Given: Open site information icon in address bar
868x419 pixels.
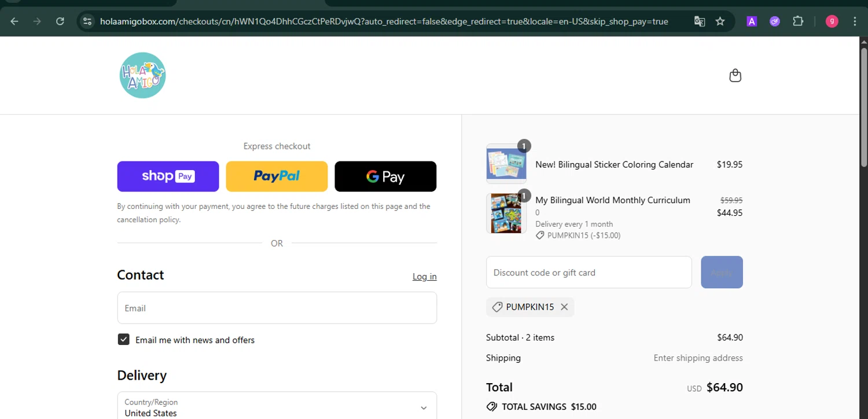Looking at the screenshot, I should tap(87, 21).
